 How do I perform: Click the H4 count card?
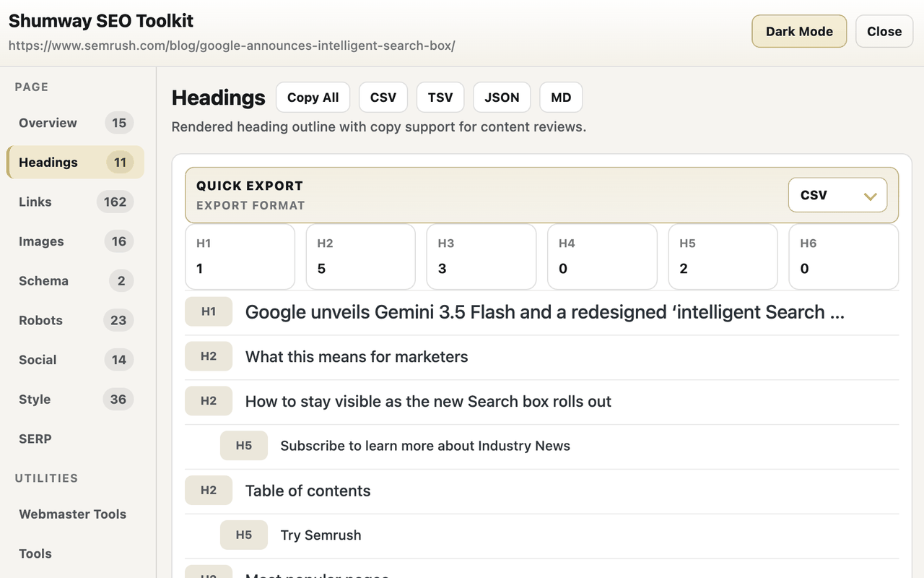(602, 256)
